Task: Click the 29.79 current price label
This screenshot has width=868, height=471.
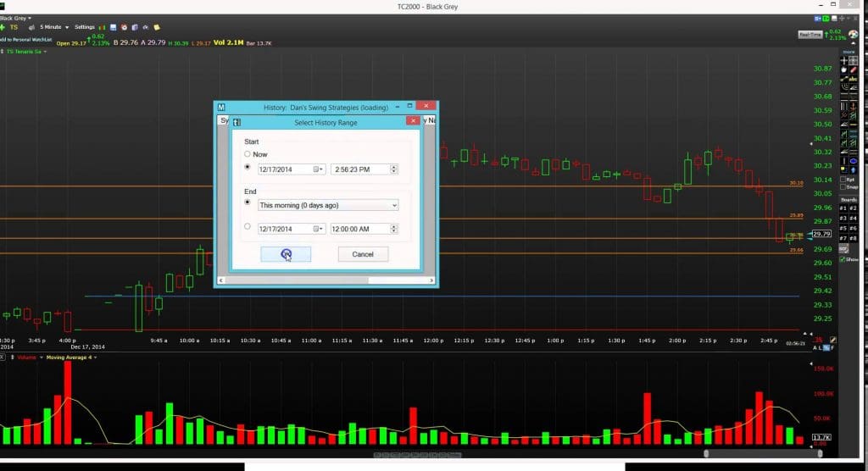Action: tap(821, 234)
